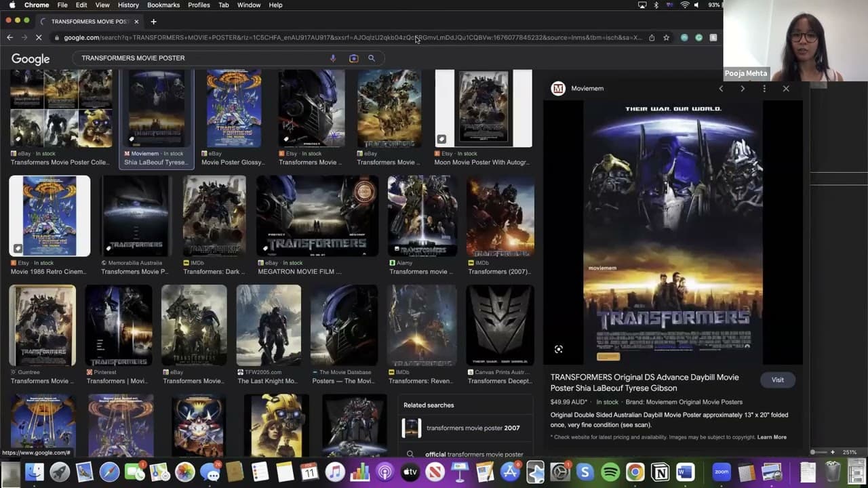Click the Lens icon on the preview image
This screenshot has height=488, width=868.
[559, 349]
